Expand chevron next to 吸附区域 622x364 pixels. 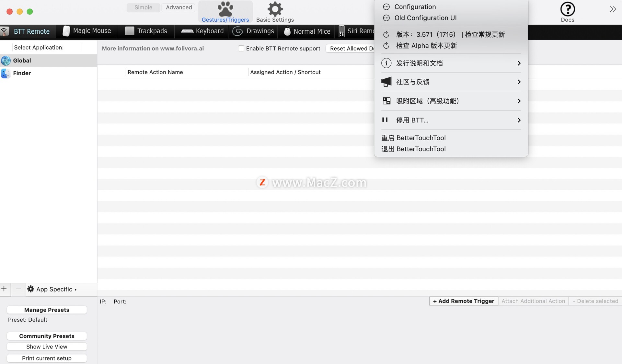pyautogui.click(x=519, y=101)
